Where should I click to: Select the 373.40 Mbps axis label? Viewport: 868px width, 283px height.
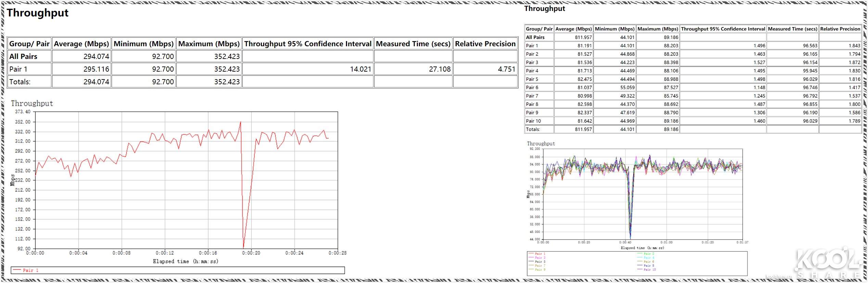click(x=23, y=112)
